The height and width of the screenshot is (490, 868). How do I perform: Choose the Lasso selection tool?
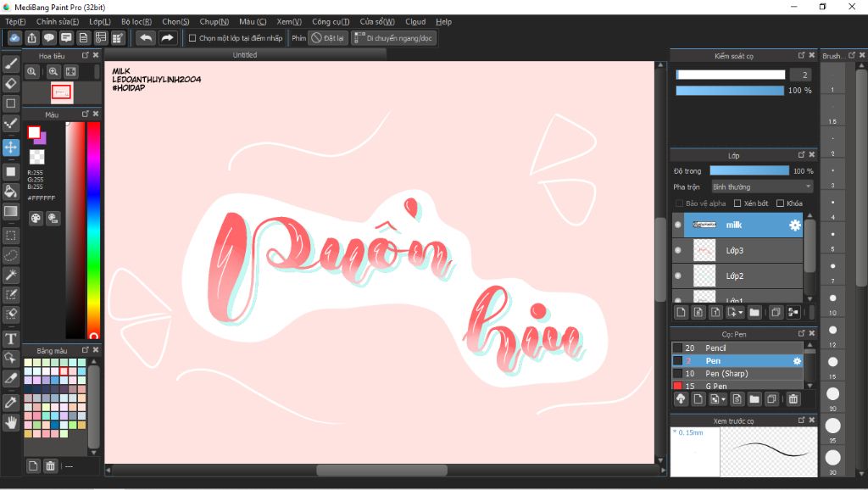(x=10, y=255)
